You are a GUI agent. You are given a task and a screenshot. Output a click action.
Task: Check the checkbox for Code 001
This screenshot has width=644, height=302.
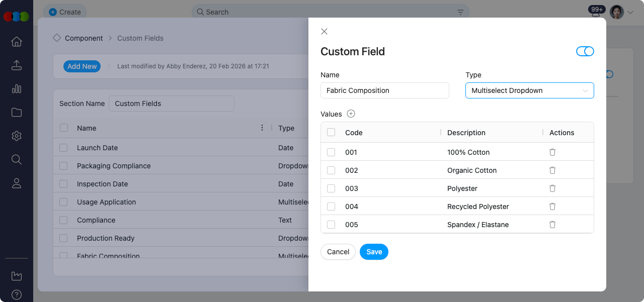click(331, 152)
